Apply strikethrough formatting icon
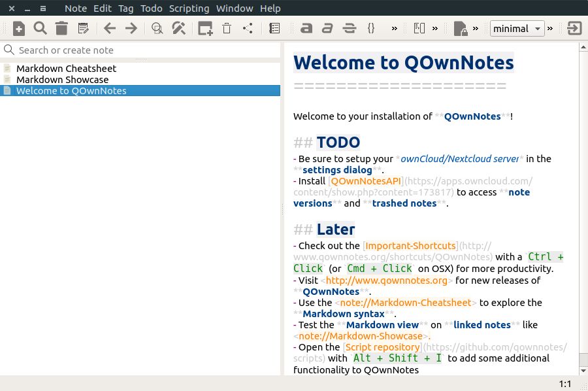The height and width of the screenshot is (391, 588). point(349,29)
